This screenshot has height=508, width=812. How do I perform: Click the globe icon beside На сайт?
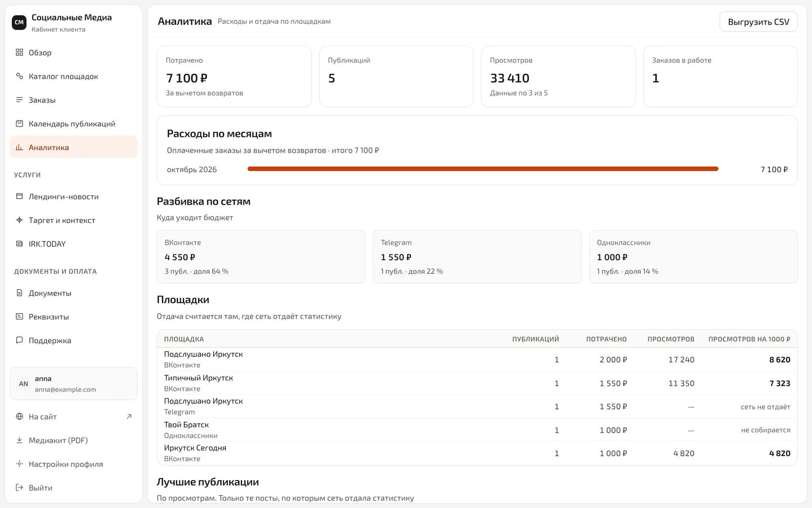(x=19, y=417)
